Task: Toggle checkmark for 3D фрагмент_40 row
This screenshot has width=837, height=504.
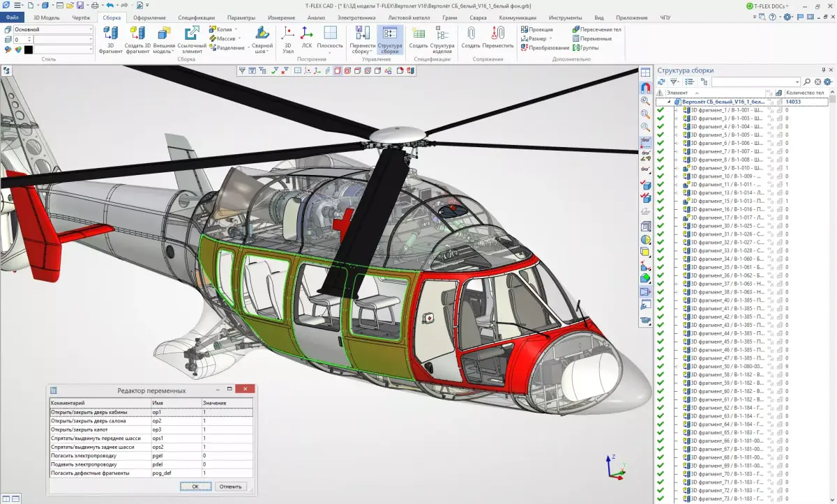Action: pos(661,300)
